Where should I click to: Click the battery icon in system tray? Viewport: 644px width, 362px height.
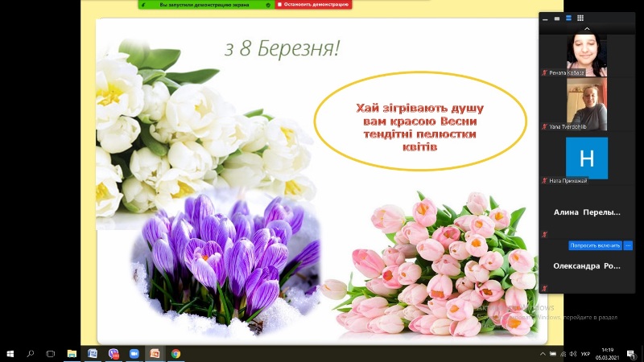pos(553,354)
